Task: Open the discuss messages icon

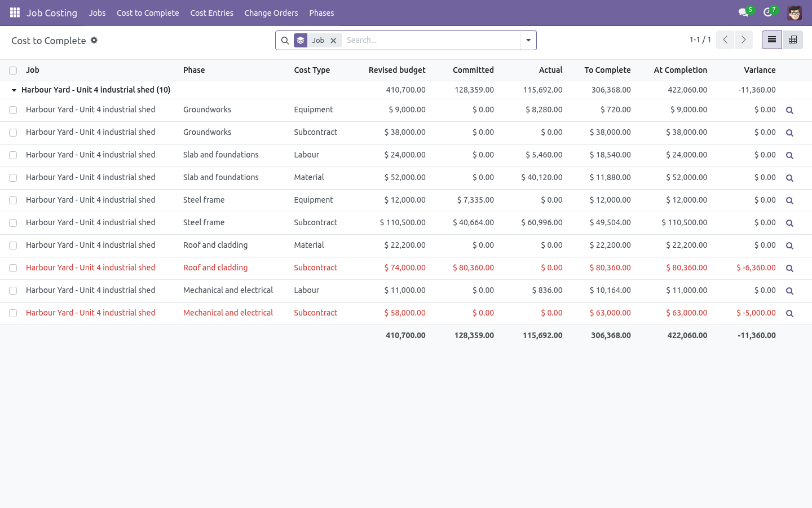Action: tap(743, 12)
